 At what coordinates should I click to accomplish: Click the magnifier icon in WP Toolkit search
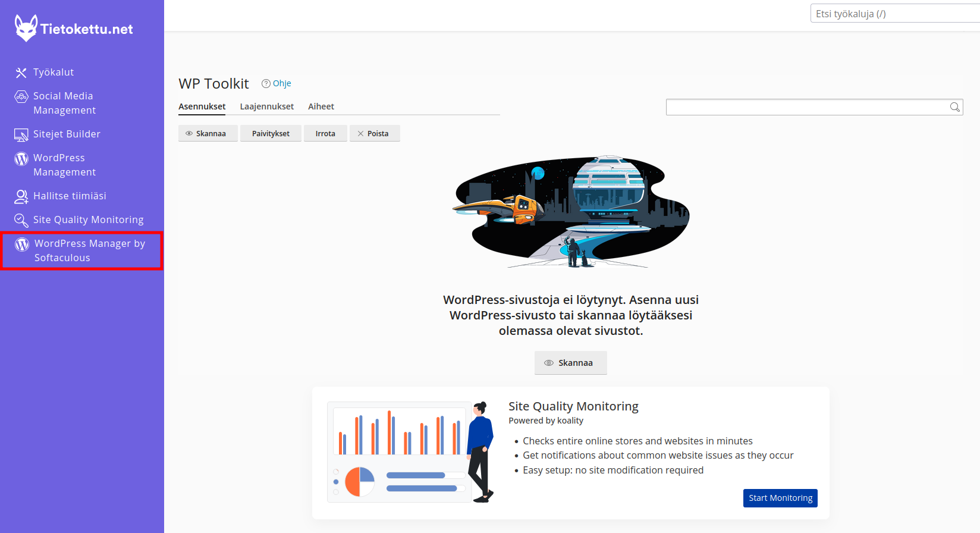(954, 107)
